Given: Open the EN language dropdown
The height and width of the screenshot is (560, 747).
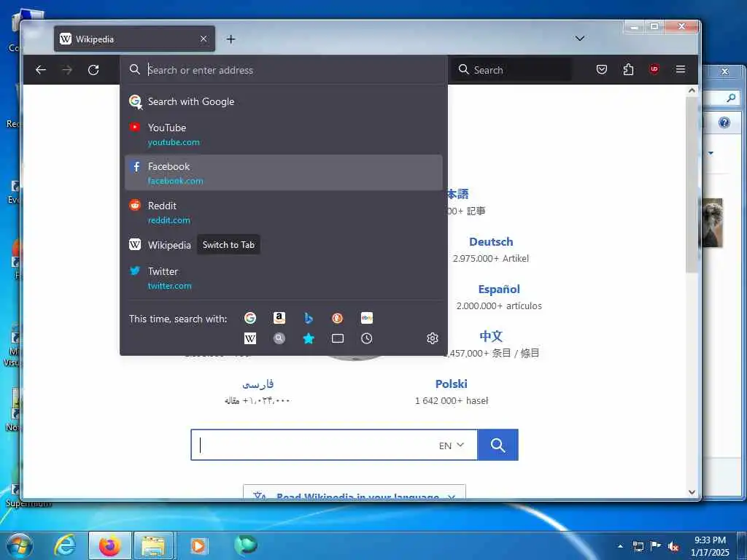Looking at the screenshot, I should pos(451,446).
